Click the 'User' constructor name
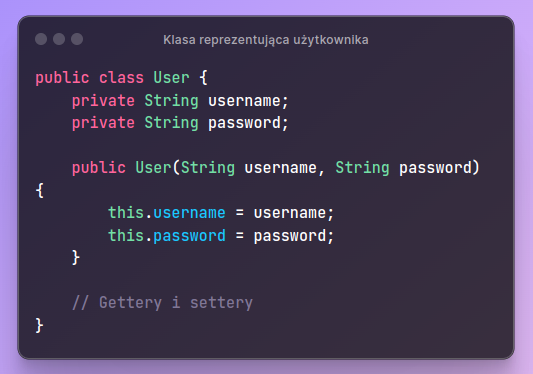The width and height of the screenshot is (533, 374). [x=153, y=168]
